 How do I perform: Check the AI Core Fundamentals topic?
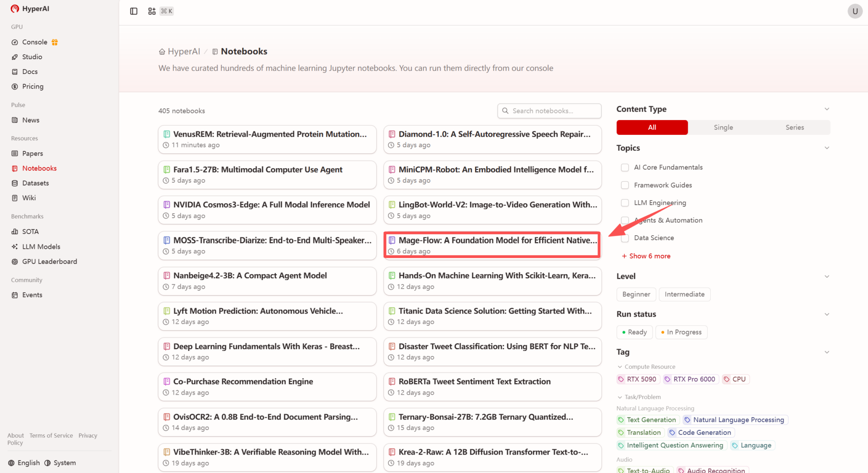tap(625, 167)
